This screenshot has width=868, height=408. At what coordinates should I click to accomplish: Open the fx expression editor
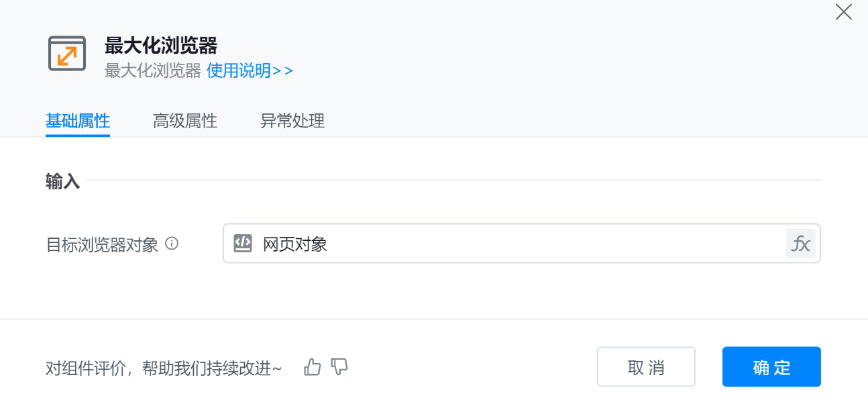click(800, 243)
